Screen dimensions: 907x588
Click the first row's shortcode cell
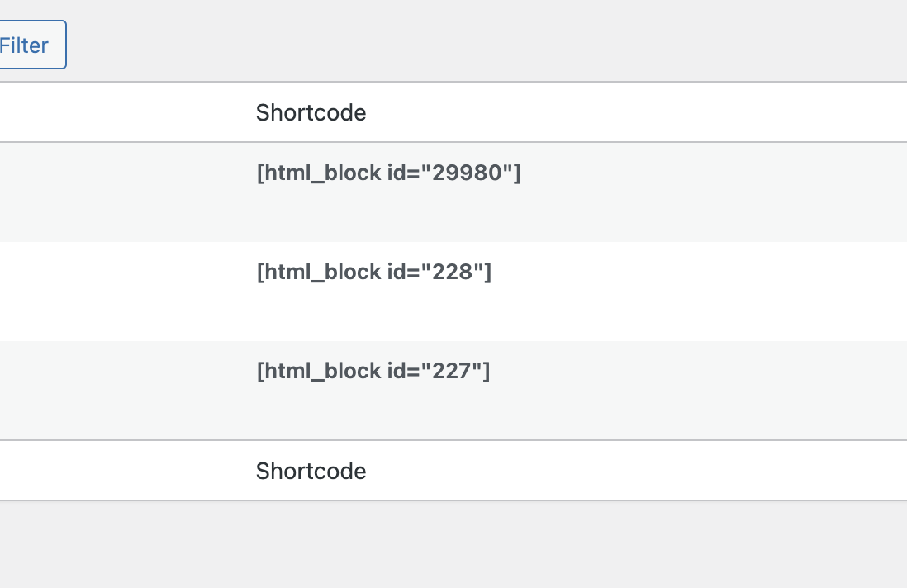(388, 173)
